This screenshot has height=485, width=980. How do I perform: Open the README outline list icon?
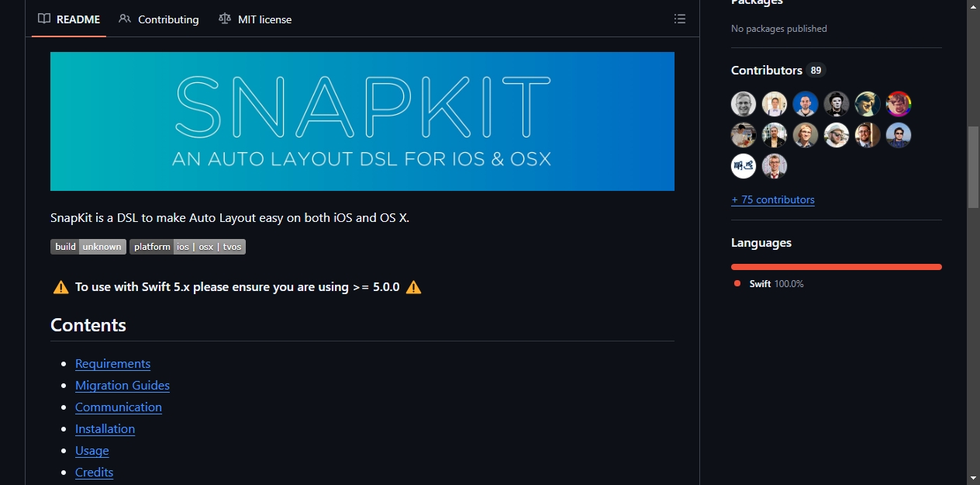[680, 19]
